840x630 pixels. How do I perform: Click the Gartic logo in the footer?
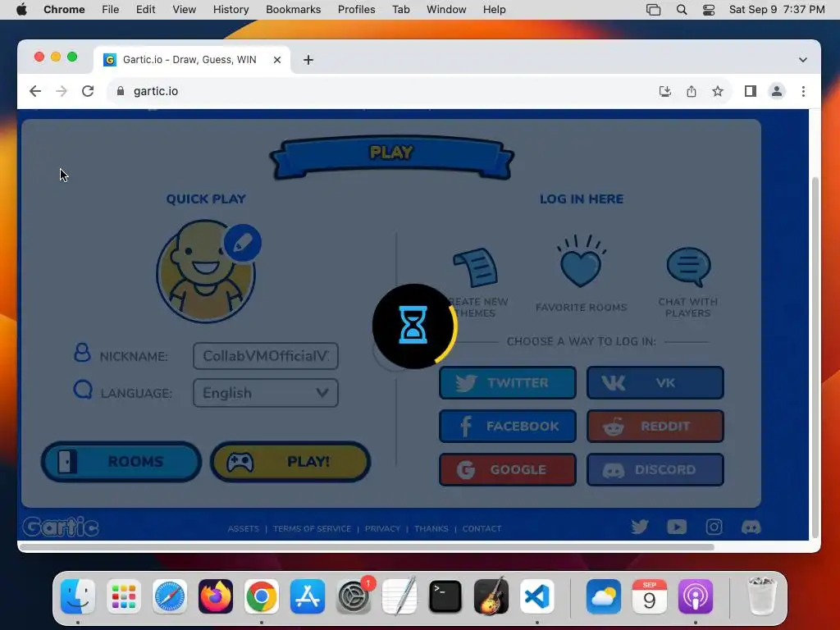click(x=61, y=527)
